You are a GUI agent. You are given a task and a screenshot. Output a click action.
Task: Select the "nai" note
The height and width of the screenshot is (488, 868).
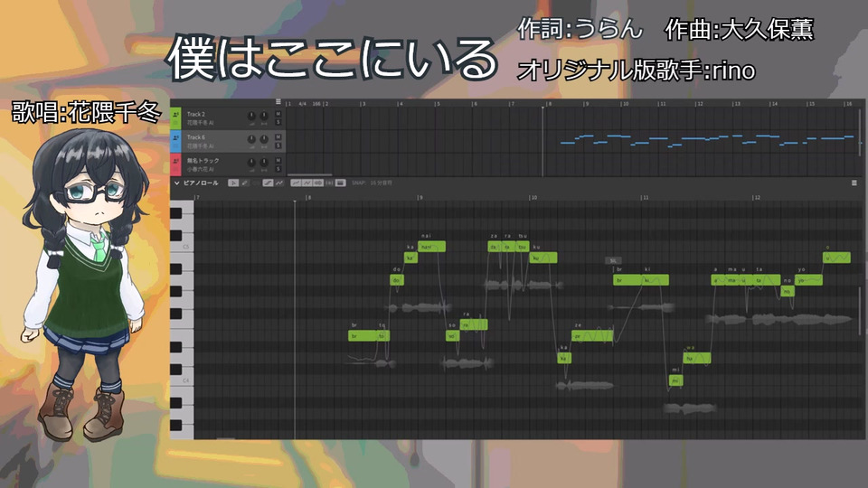[x=432, y=247]
